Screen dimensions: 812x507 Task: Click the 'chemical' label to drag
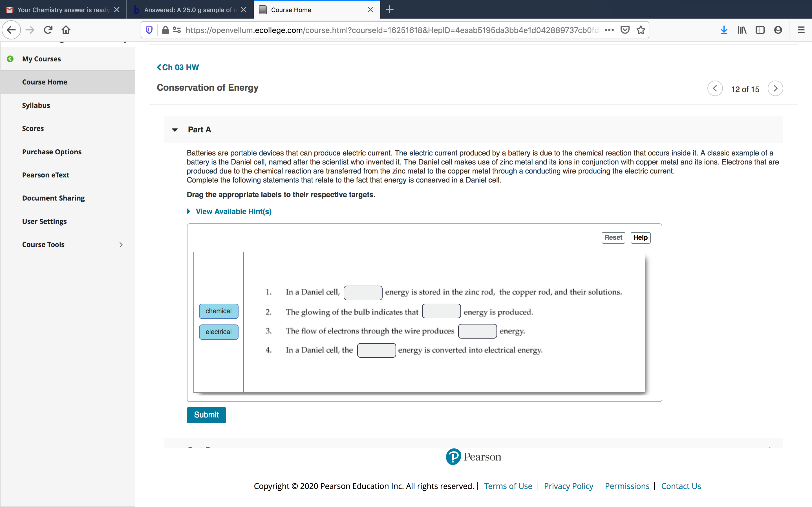click(218, 311)
